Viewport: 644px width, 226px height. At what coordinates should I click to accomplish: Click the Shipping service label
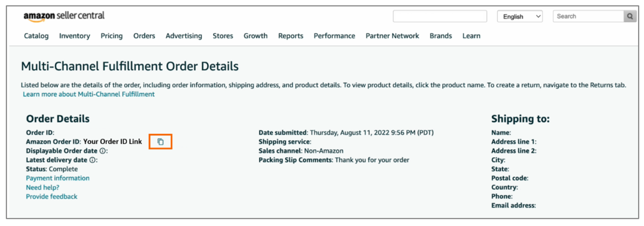(284, 142)
